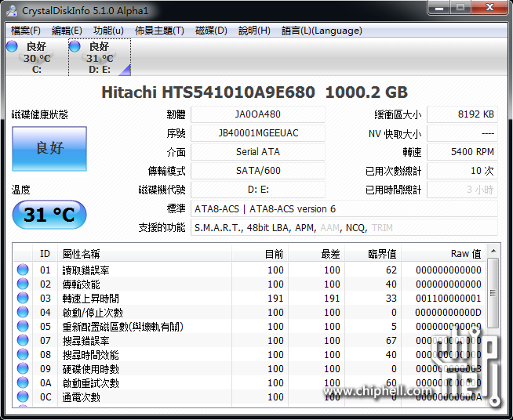The image size is (513, 420).
Task: Select the 讀取錯誤率 attribute row
Action: tap(249, 270)
